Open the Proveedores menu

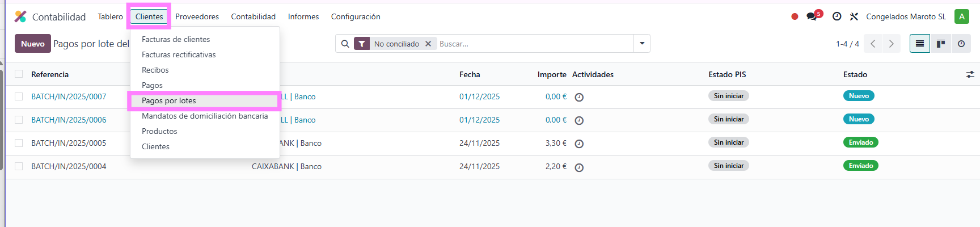(197, 16)
